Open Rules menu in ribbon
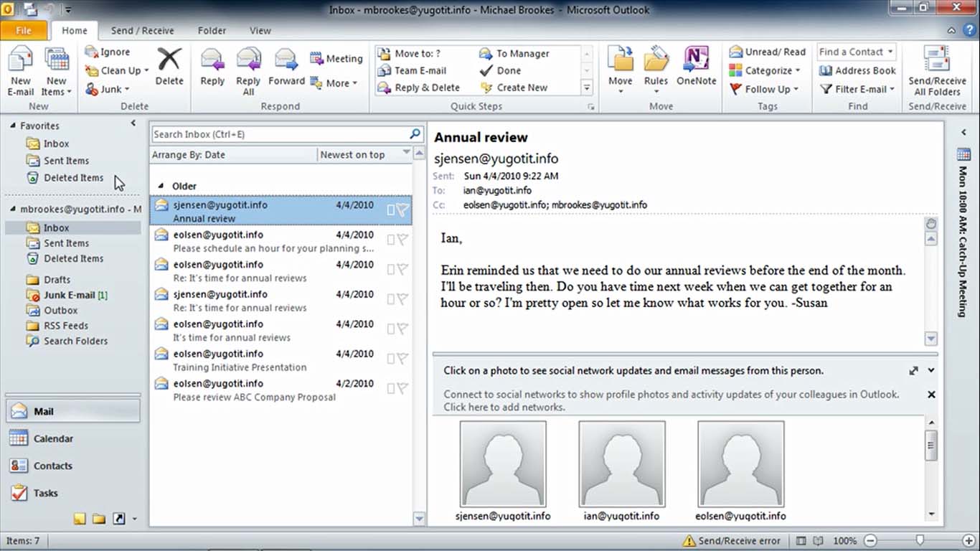The image size is (980, 551). [656, 70]
